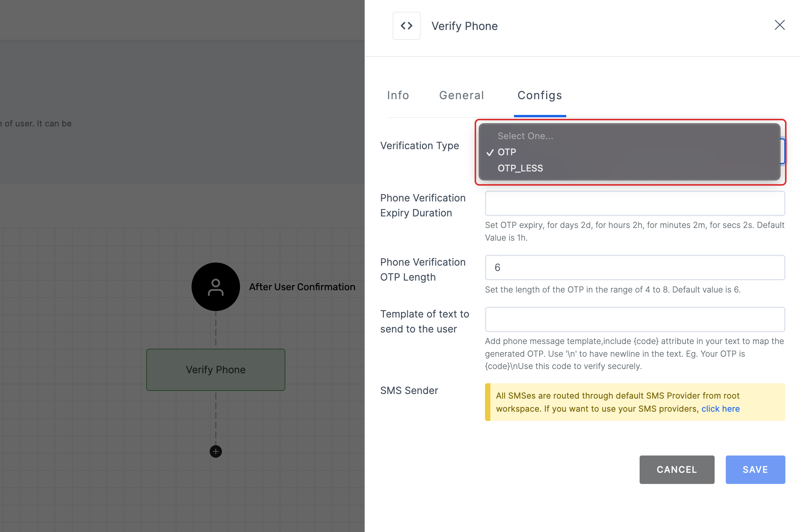Select OTP verification type option
Screen dimensions: 800x532
pos(507,151)
